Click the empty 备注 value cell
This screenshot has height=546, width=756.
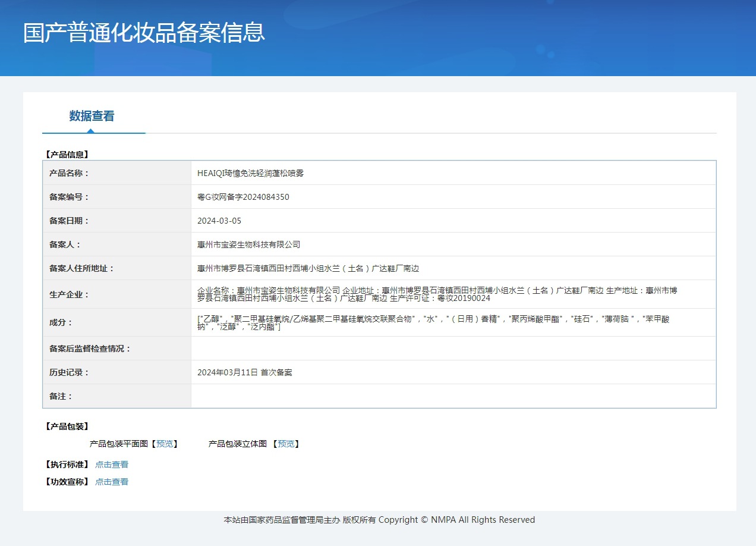(453, 396)
